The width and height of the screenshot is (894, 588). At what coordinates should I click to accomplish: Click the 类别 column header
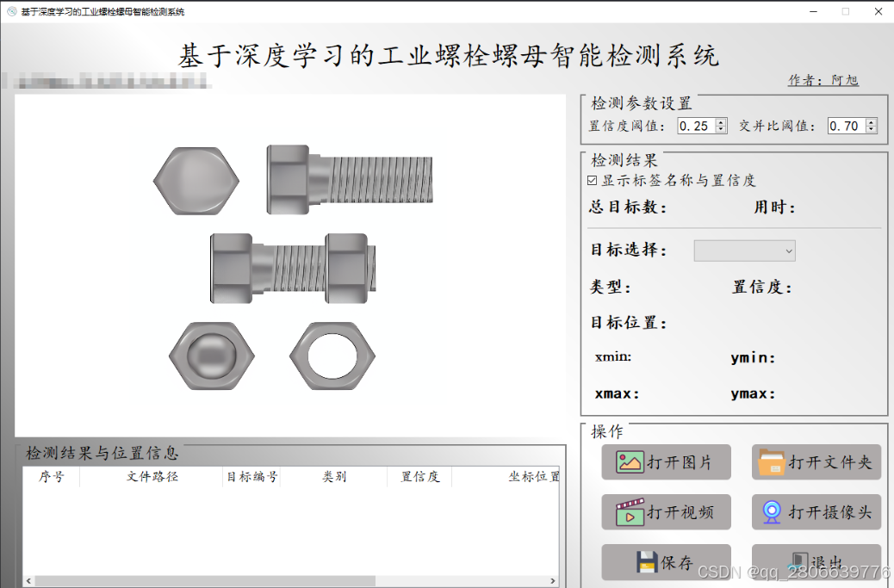pyautogui.click(x=333, y=476)
